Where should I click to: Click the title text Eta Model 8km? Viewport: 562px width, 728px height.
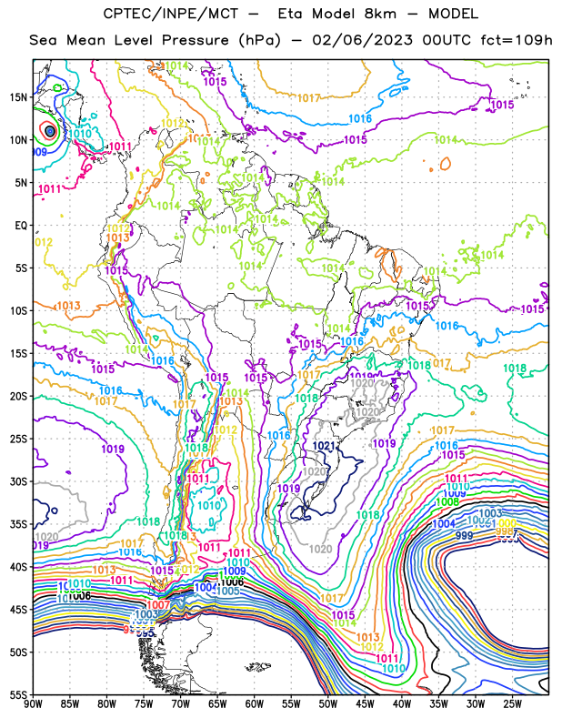click(337, 14)
